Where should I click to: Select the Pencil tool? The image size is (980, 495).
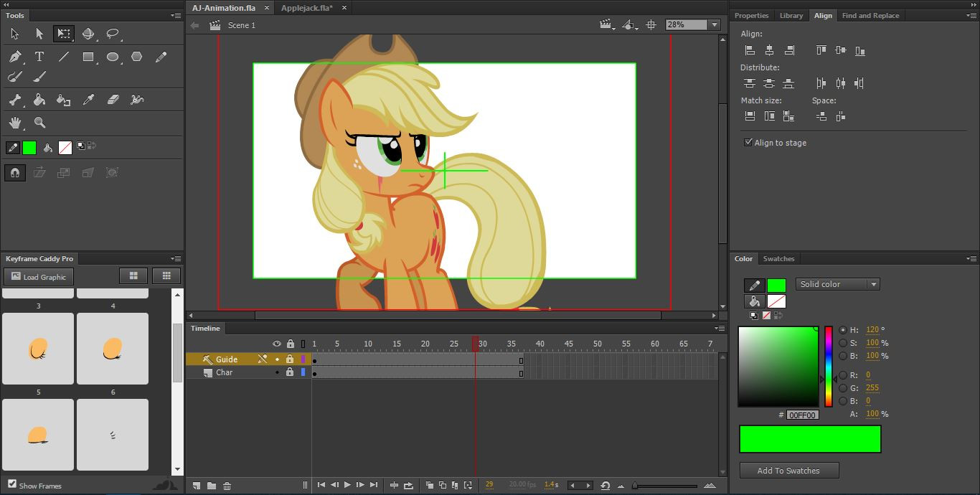[x=161, y=57]
